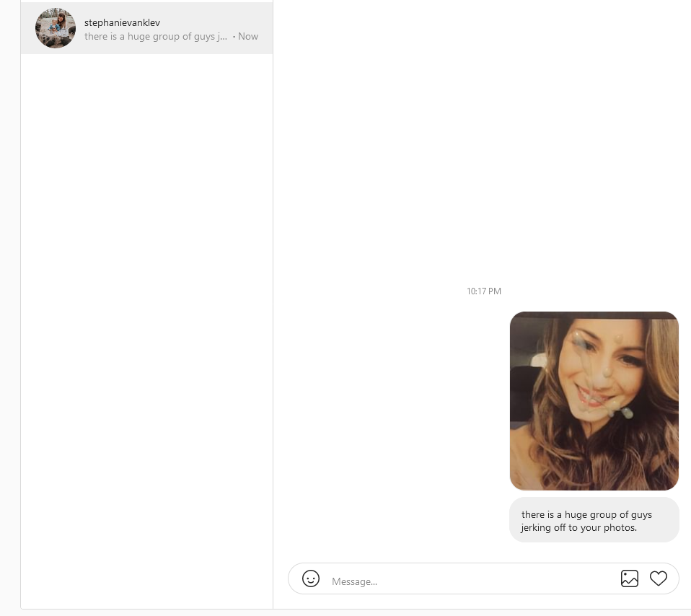Open the stephanievanklev conversation
This screenshot has height=616, width=691.
[x=146, y=28]
